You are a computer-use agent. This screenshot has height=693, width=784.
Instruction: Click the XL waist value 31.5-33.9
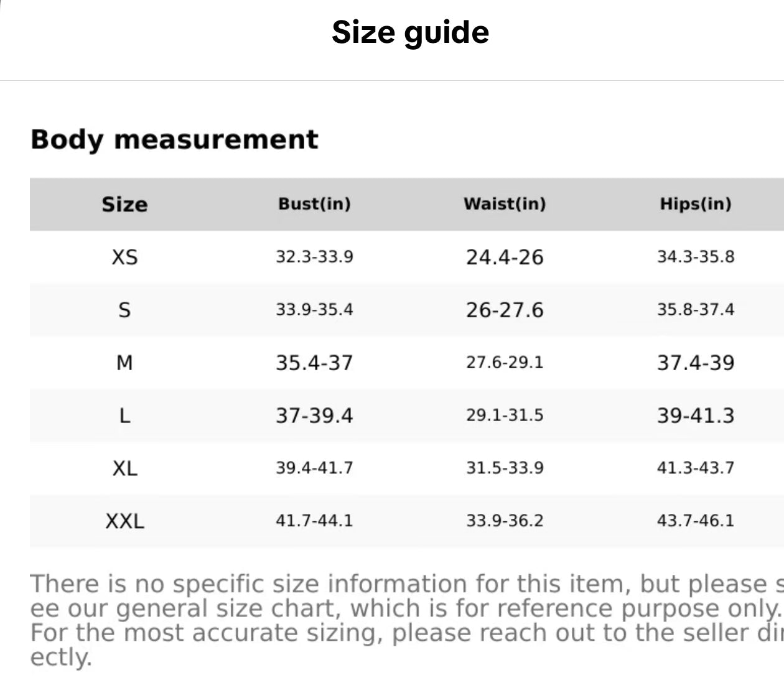(x=505, y=468)
